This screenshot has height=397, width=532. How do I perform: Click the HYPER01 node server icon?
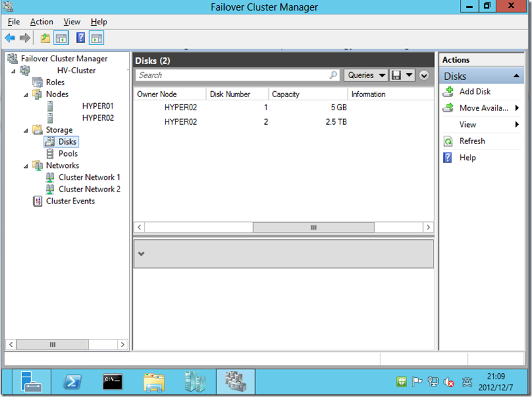pyautogui.click(x=50, y=106)
